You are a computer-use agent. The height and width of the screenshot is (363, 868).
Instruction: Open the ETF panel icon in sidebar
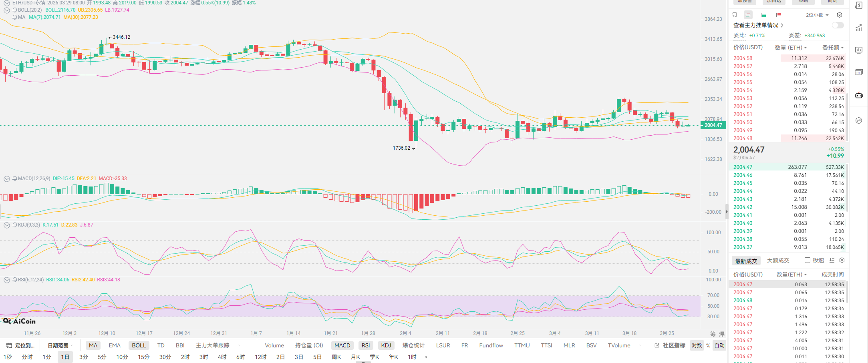click(x=858, y=72)
